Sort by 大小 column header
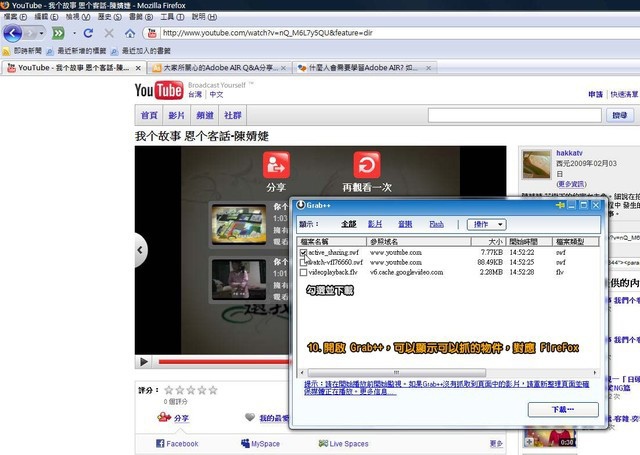Screen dimensions: 640x455 [x=488, y=242]
